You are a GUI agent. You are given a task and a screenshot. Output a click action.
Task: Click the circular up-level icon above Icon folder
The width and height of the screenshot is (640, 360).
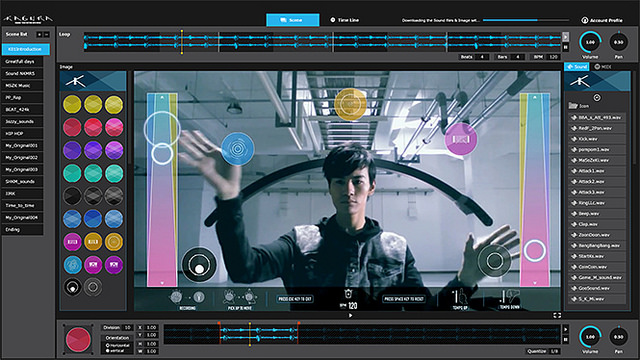point(596,97)
